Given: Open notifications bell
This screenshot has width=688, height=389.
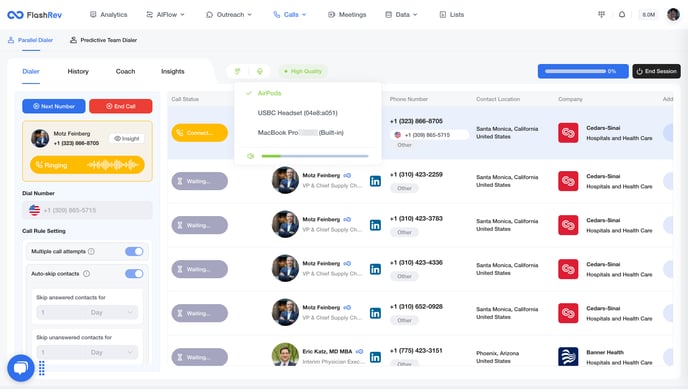Looking at the screenshot, I should tap(622, 14).
